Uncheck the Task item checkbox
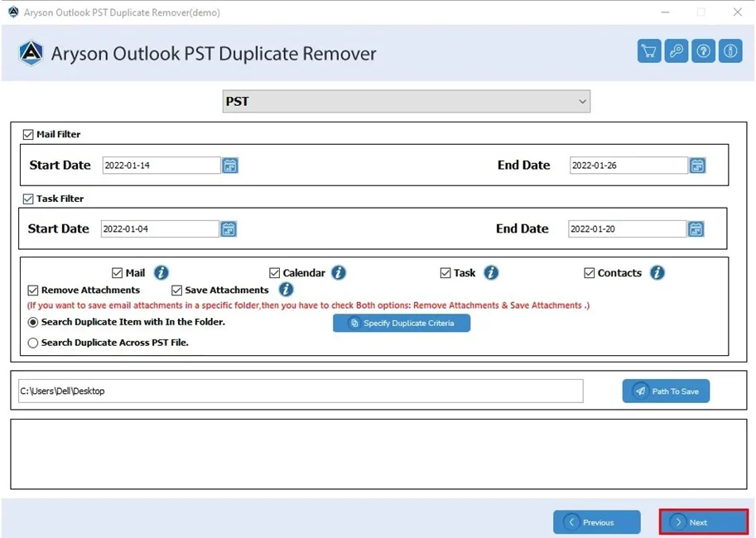 pyautogui.click(x=445, y=273)
